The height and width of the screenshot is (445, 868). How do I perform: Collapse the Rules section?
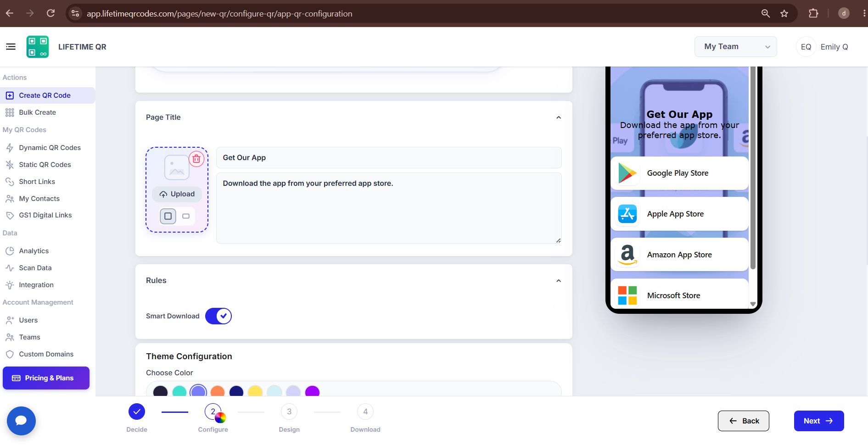coord(559,281)
